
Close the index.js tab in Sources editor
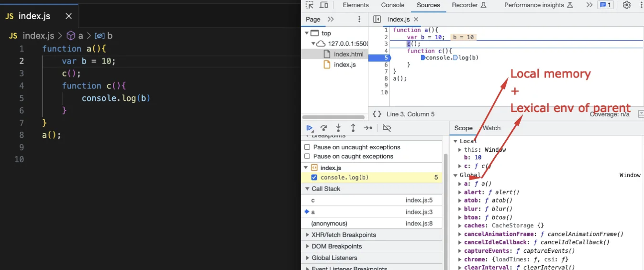pos(416,19)
